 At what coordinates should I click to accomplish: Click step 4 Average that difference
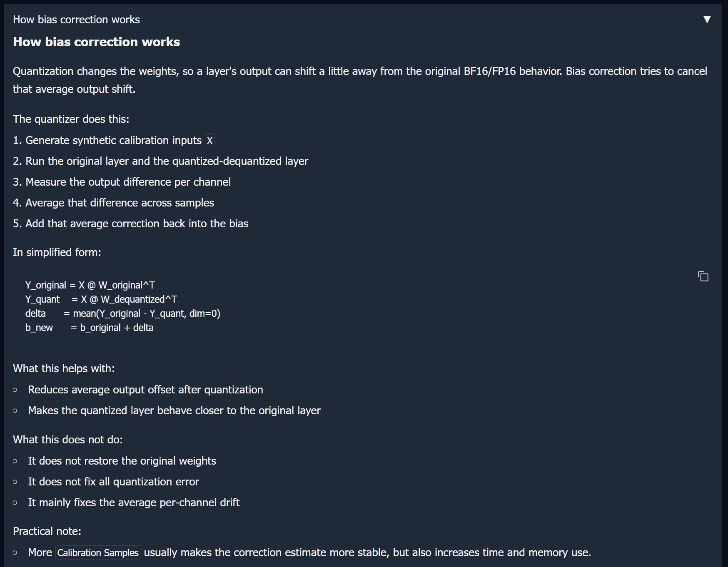[113, 203]
